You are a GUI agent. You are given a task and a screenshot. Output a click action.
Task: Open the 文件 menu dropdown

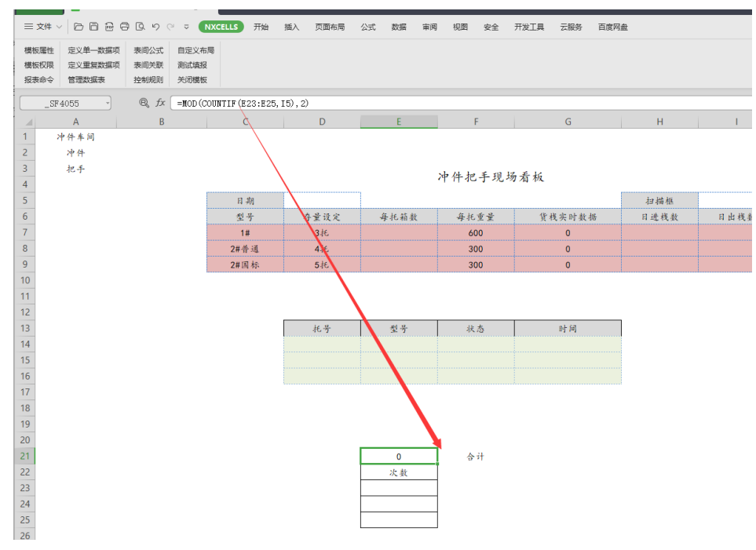coord(42,27)
